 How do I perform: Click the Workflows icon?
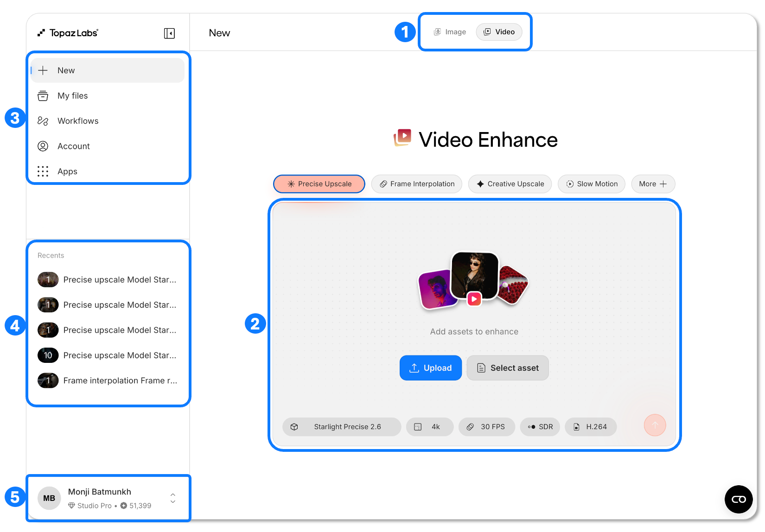(43, 121)
